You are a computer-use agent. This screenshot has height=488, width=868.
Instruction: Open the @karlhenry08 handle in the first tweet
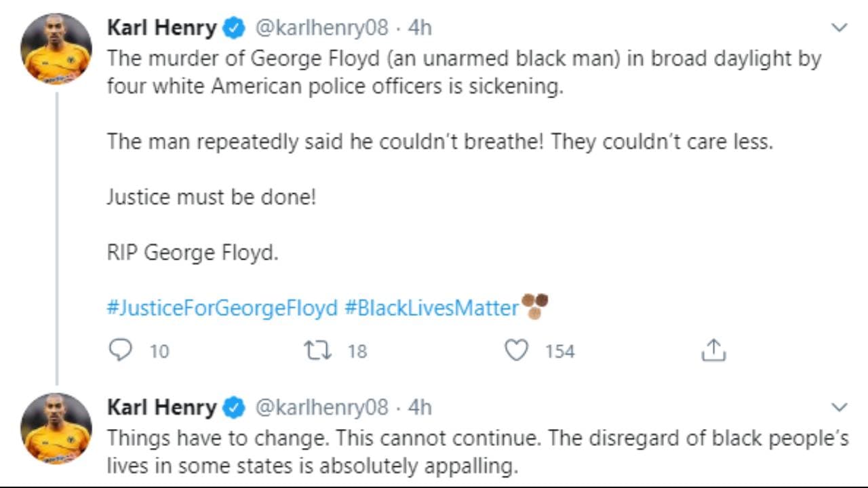click(x=321, y=28)
